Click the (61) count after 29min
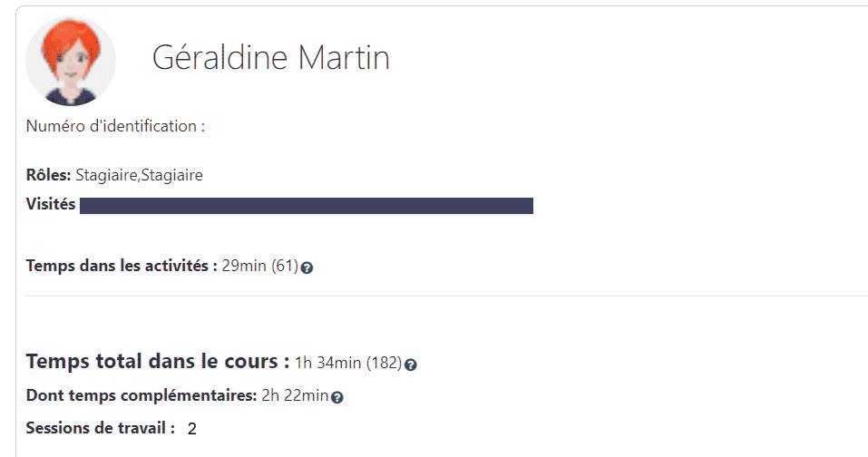Screen dimensions: 868x457 (285, 267)
